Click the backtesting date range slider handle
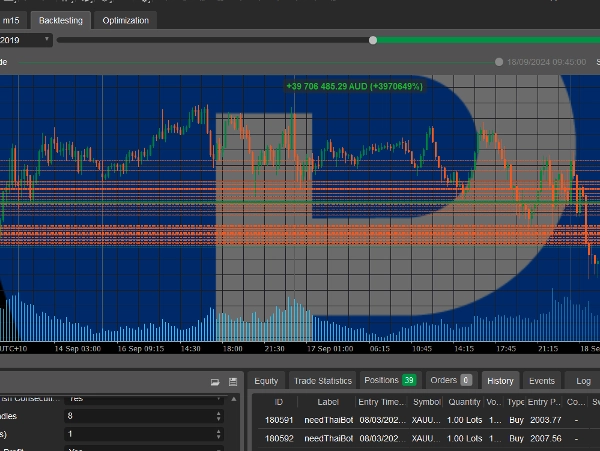600x451 pixels. pyautogui.click(x=373, y=40)
